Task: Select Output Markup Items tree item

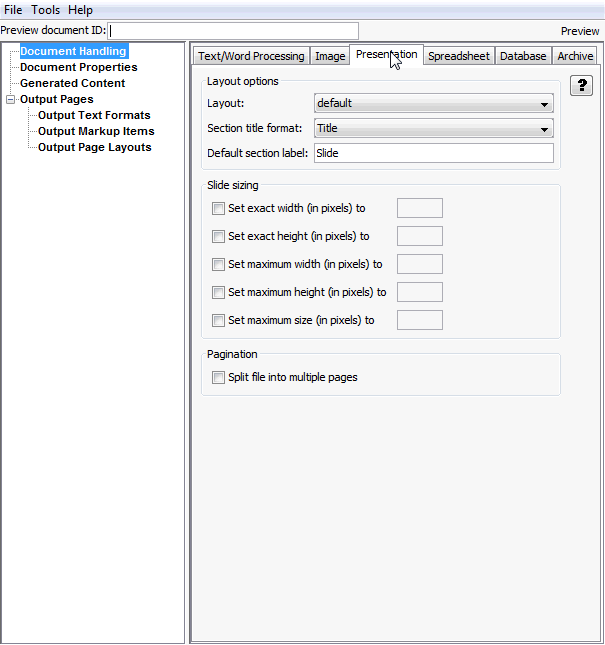Action: [96, 132]
